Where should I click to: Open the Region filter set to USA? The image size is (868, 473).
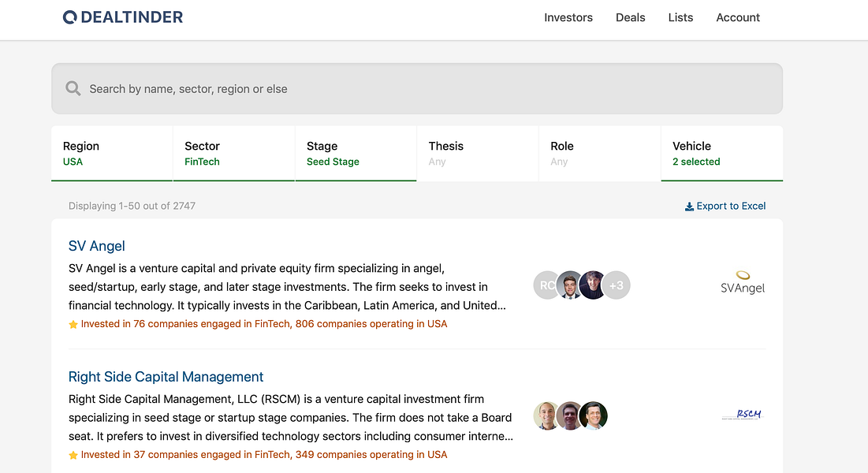click(x=112, y=154)
